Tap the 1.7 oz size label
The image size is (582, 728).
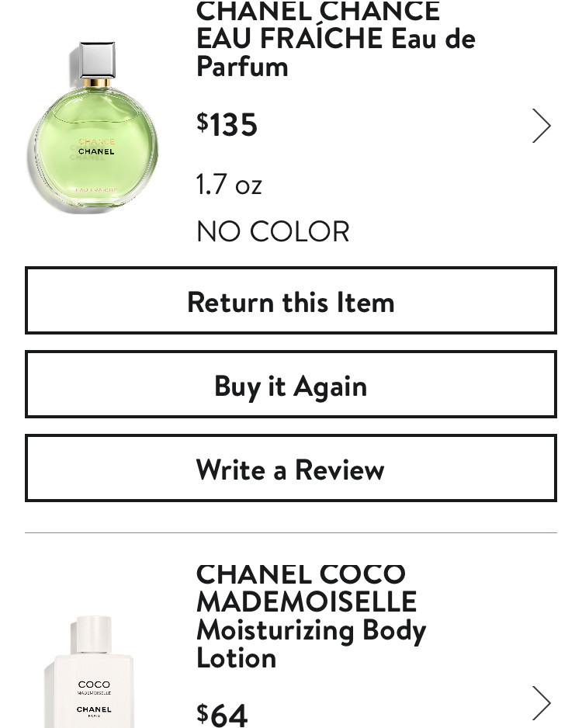(x=229, y=184)
